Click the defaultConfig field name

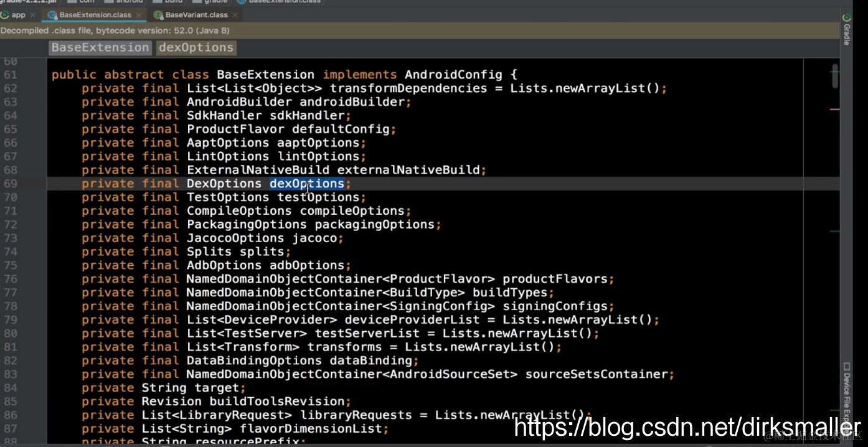341,129
